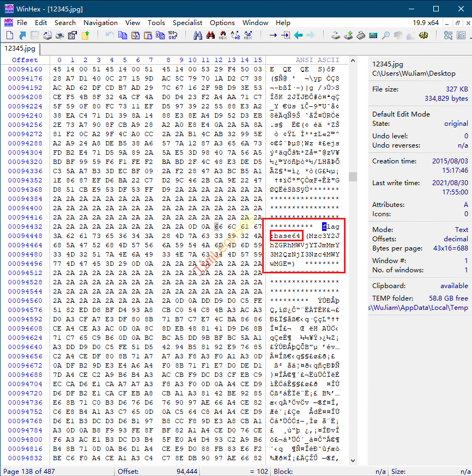
Task: Click the Back navigation arrow icon
Action: point(298,35)
